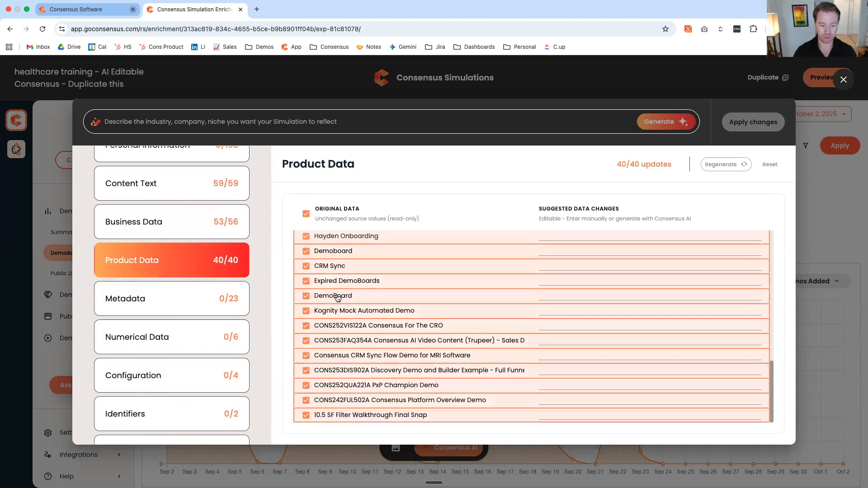The image size is (868, 488).
Task: Select the storefront Public icon in sidebar
Action: tap(48, 316)
